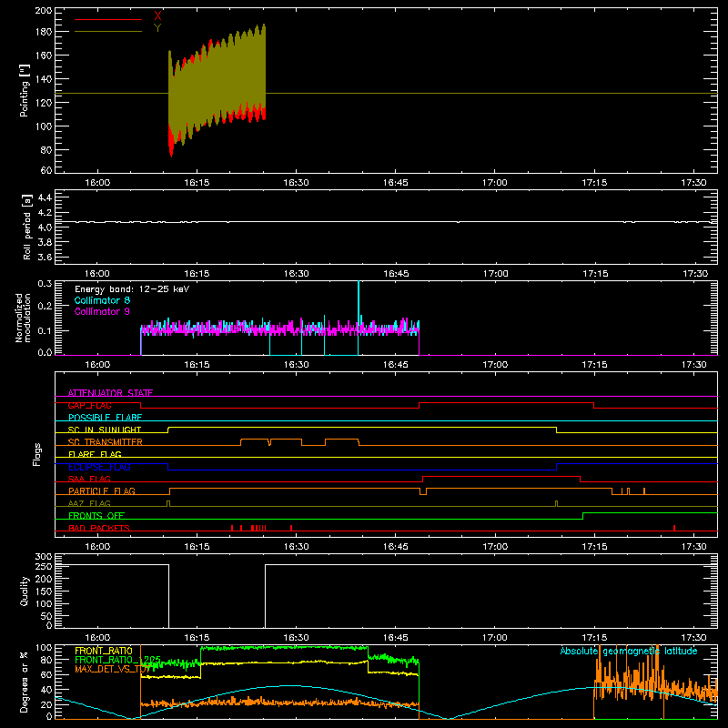Image resolution: width=728 pixels, height=728 pixels.
Task: Click the Roll period axis title
Action: 26,227
